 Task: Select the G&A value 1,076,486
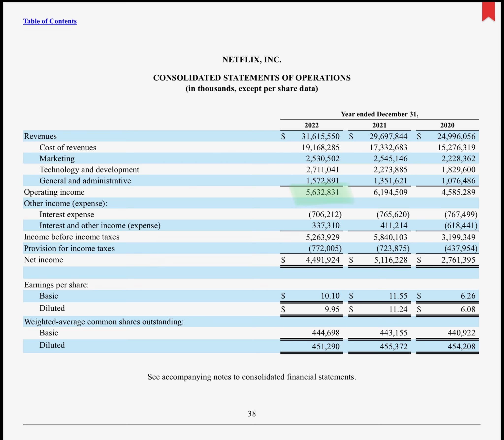coord(458,181)
